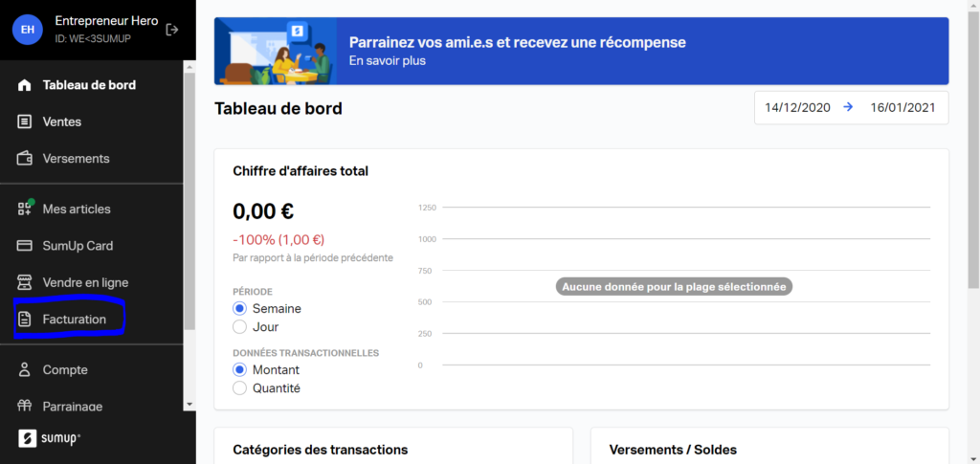Click the Tableau de bord home icon
The height and width of the screenshot is (464, 980).
pos(25,85)
